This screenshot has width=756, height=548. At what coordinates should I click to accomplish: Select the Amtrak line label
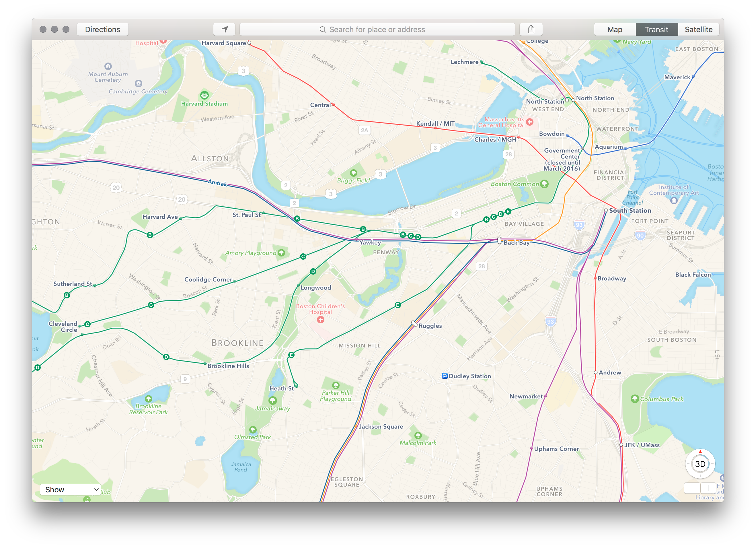pyautogui.click(x=217, y=183)
